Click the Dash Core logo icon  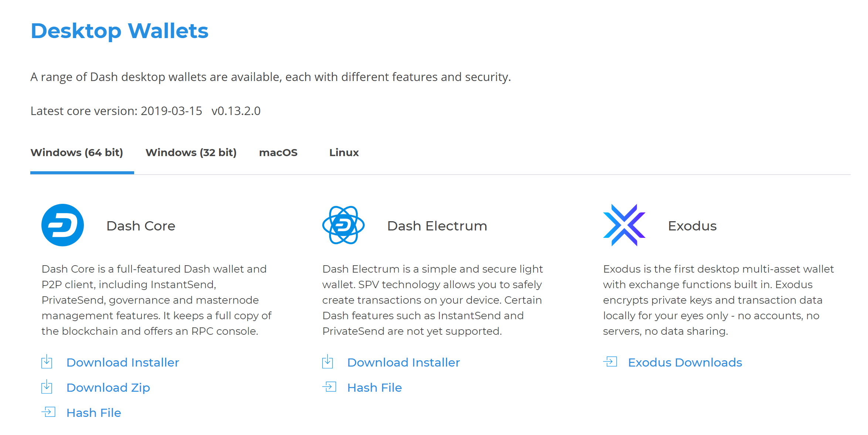pyautogui.click(x=62, y=225)
